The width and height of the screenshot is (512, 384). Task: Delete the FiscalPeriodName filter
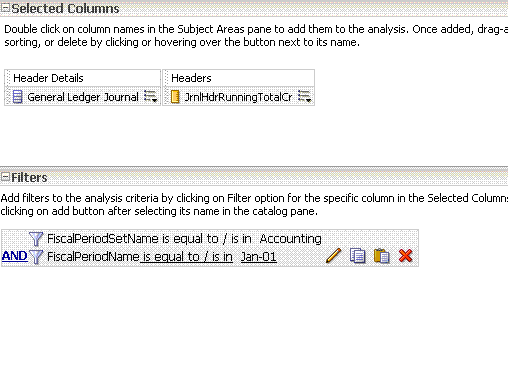click(406, 256)
